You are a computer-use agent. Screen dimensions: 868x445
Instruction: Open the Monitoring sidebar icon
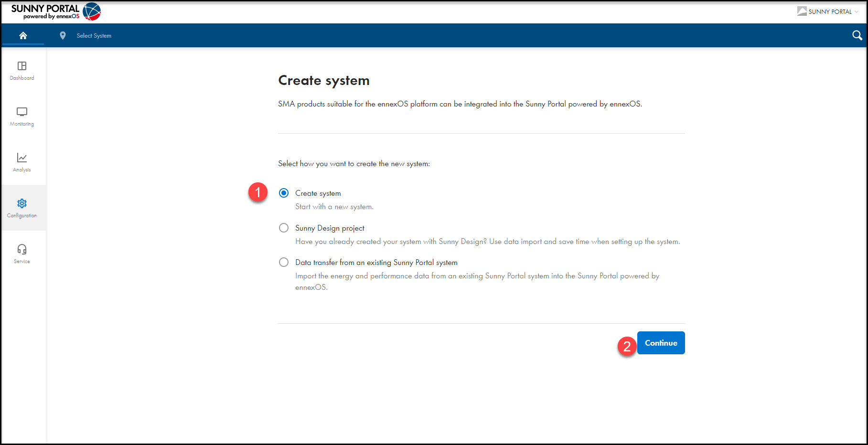(x=22, y=112)
